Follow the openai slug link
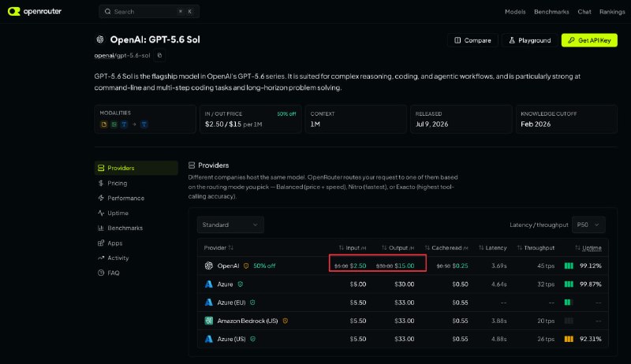Image resolution: width=631 pixels, height=364 pixels. [x=104, y=55]
